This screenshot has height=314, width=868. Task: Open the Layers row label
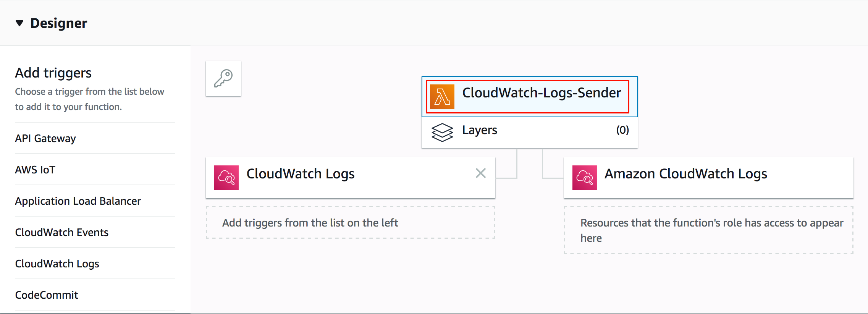(x=479, y=130)
